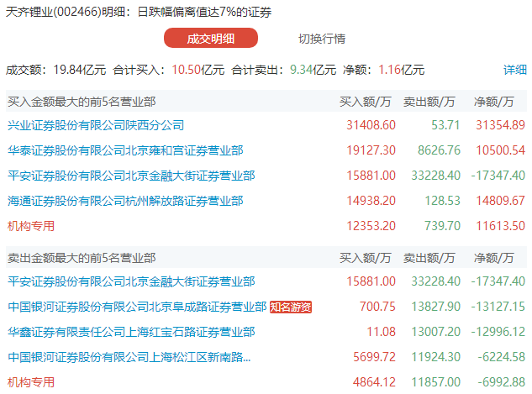
Task: Click buy amount 12353.20
Action: (371, 226)
